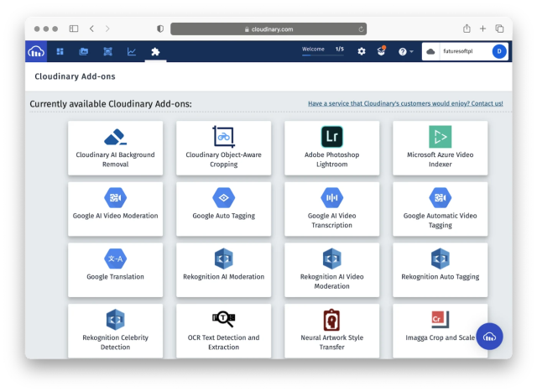Screen dimensions: 537x392
Task: Click the Rekognition Celebrity Detection icon
Action: (x=116, y=320)
